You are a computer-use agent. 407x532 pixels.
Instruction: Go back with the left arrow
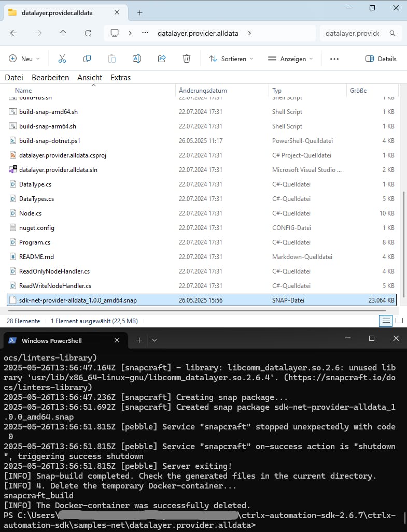tap(13, 33)
